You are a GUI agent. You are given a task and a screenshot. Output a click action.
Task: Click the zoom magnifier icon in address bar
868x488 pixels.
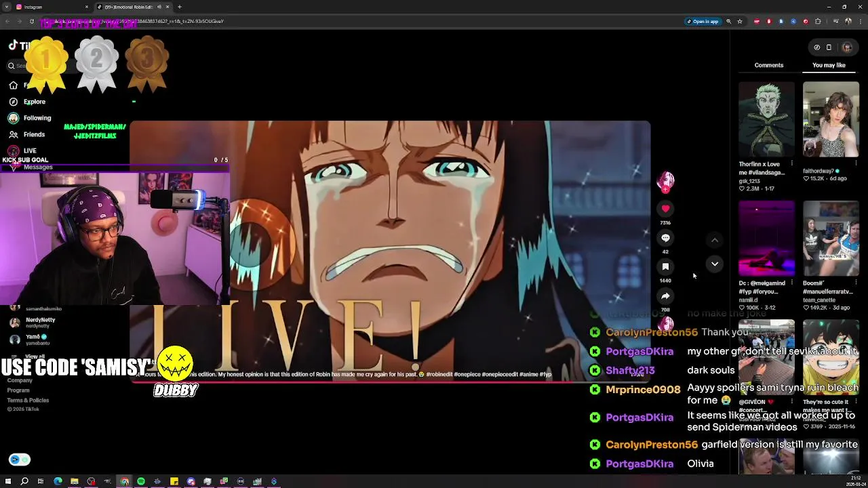[729, 21]
